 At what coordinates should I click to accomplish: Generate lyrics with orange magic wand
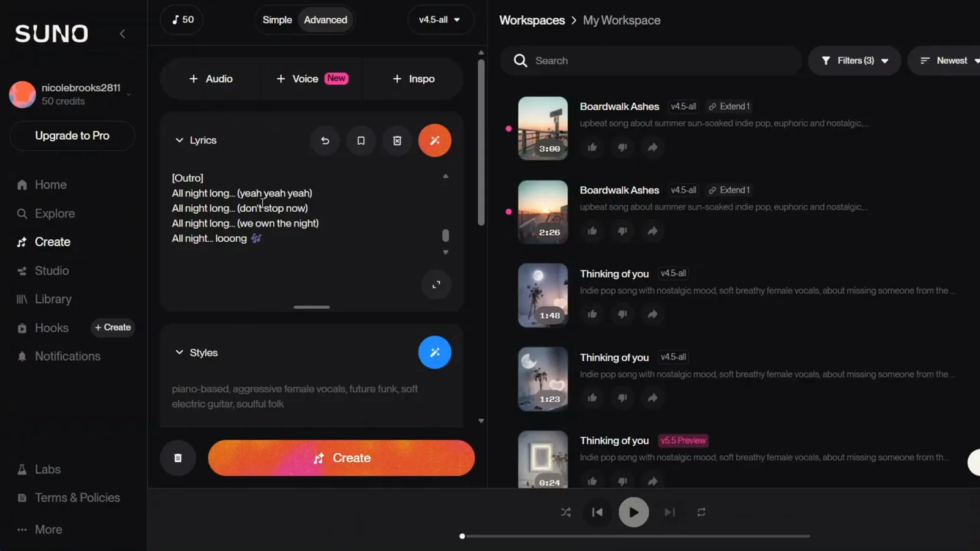435,140
